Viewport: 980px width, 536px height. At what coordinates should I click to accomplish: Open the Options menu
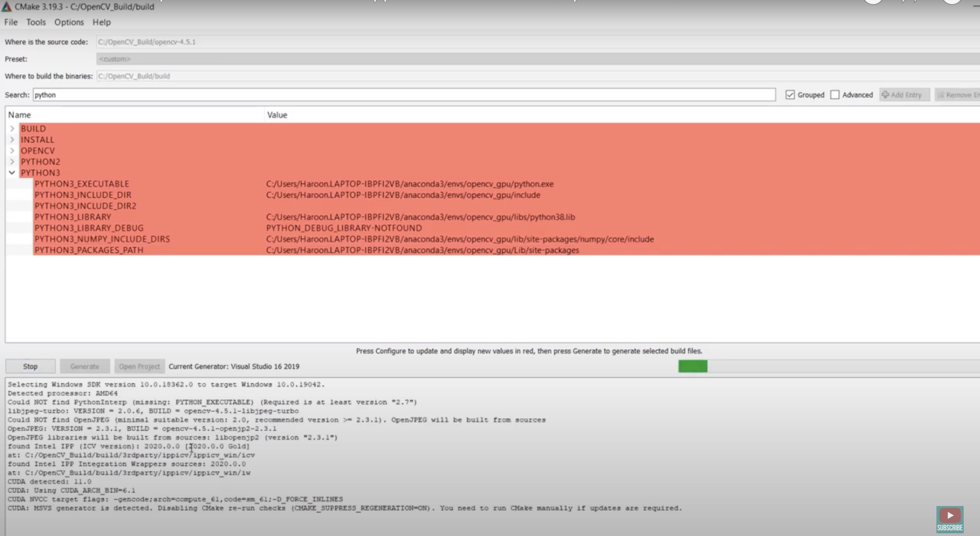pos(69,22)
